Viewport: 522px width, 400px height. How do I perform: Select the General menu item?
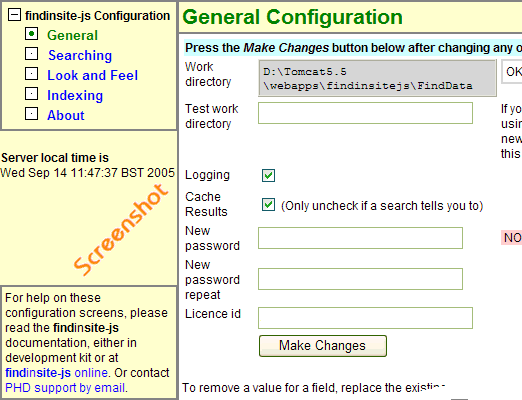[x=72, y=35]
